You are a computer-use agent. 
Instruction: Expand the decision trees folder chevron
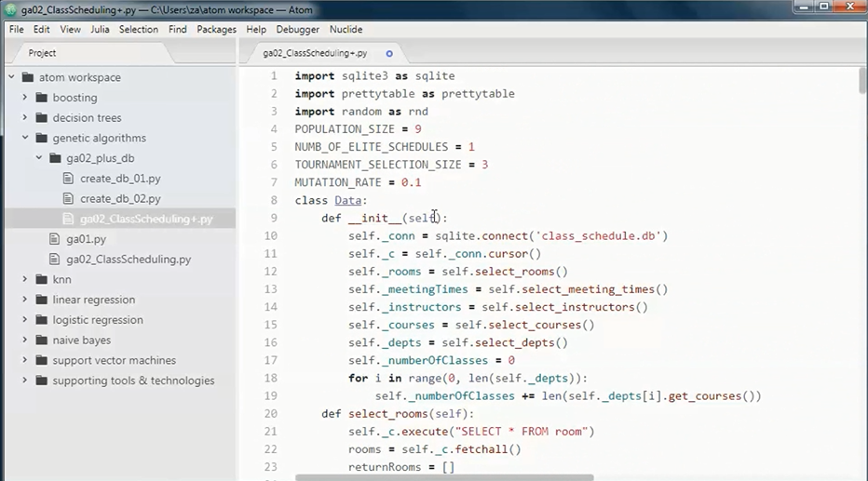tap(25, 117)
